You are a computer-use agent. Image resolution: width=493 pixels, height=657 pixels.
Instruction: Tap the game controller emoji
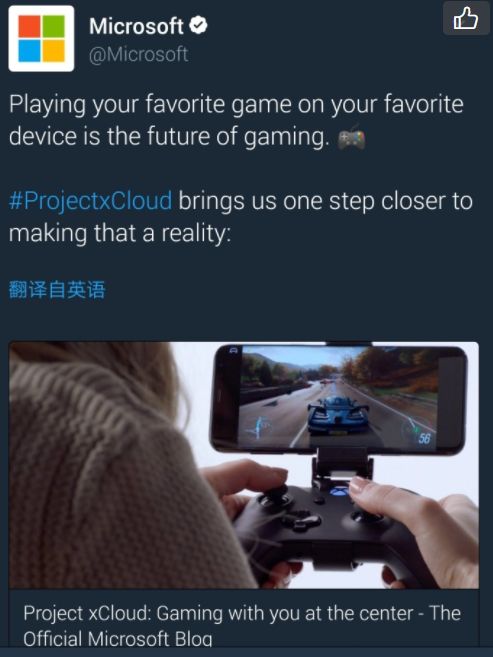[352, 138]
